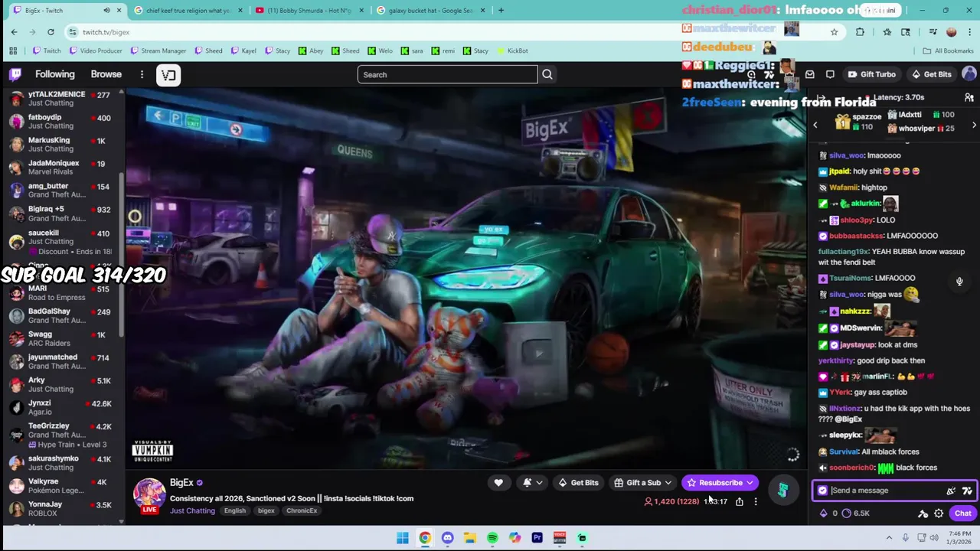The height and width of the screenshot is (551, 980).
Task: Click the 6.5K channel points balance
Action: [x=856, y=514]
